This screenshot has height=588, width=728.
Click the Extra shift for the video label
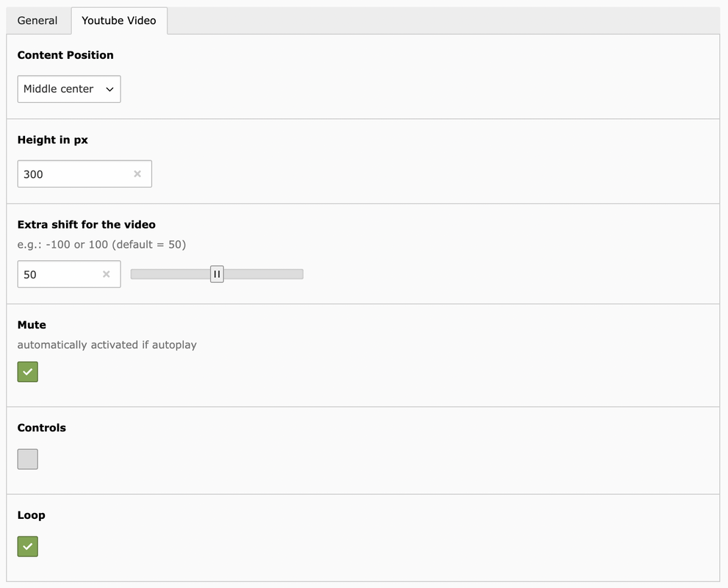point(87,225)
